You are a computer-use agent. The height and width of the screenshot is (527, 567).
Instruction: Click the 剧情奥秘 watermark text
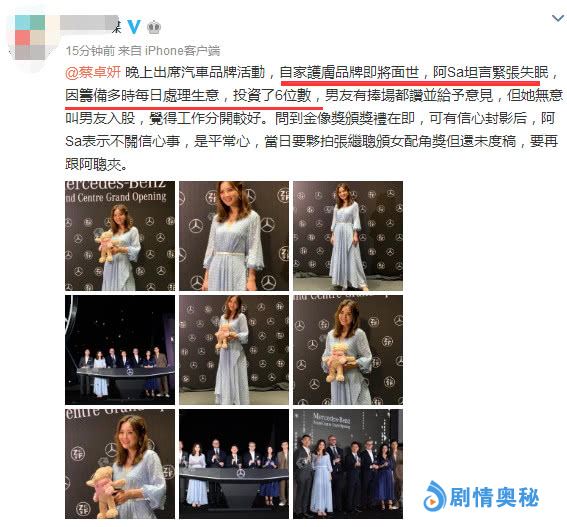(494, 497)
